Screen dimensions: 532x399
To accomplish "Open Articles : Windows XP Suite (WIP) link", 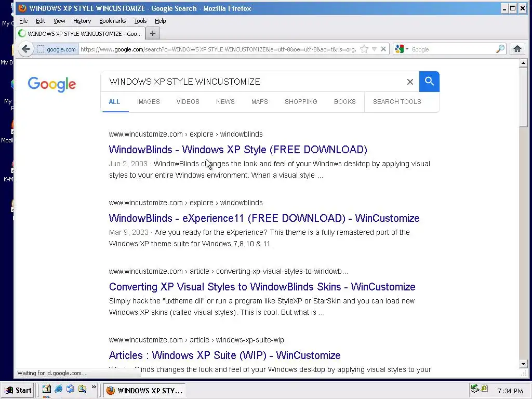I will click(x=224, y=355).
